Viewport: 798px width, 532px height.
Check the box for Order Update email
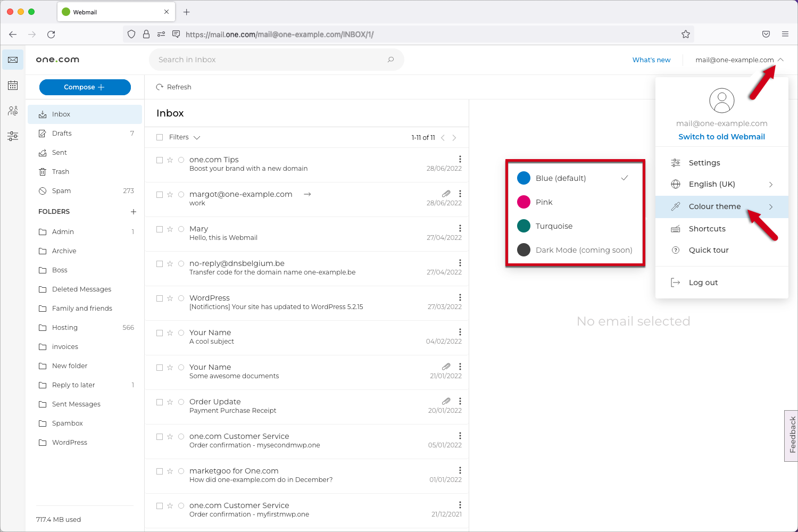(160, 402)
